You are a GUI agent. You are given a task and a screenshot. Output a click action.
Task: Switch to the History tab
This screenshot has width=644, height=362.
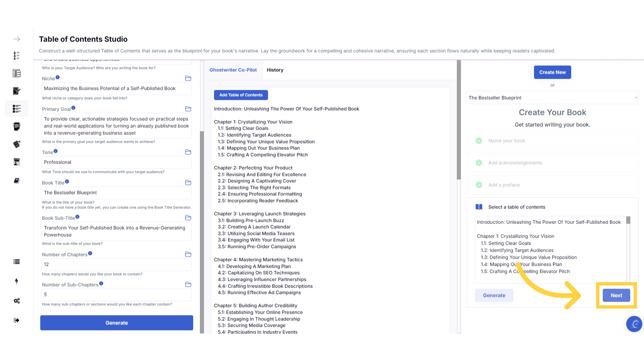tap(275, 70)
